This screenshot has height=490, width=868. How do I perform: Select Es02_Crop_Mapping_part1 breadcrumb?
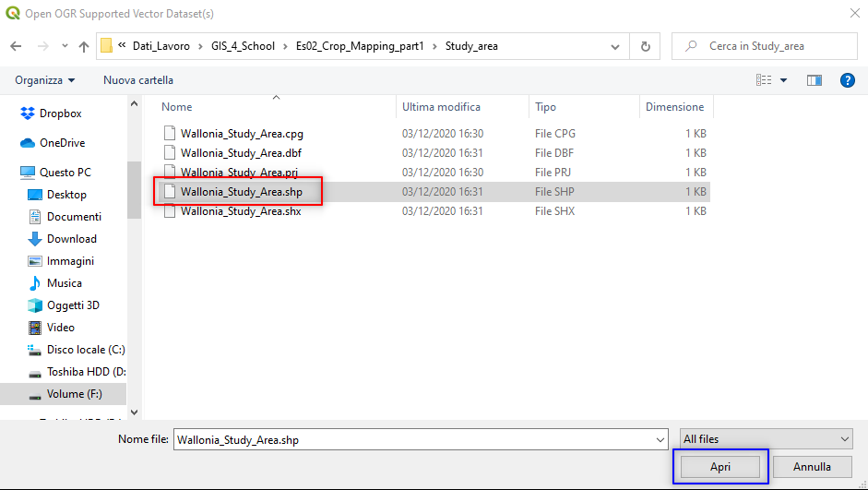click(x=360, y=46)
